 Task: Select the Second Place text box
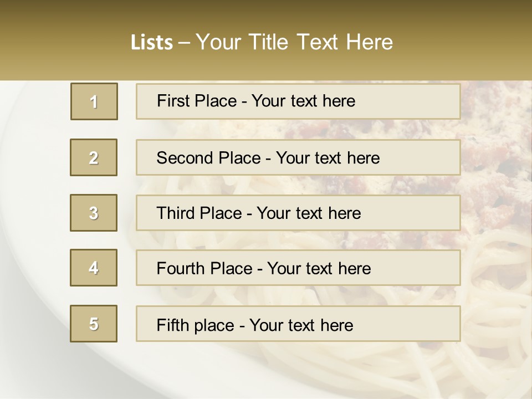tap(298, 157)
